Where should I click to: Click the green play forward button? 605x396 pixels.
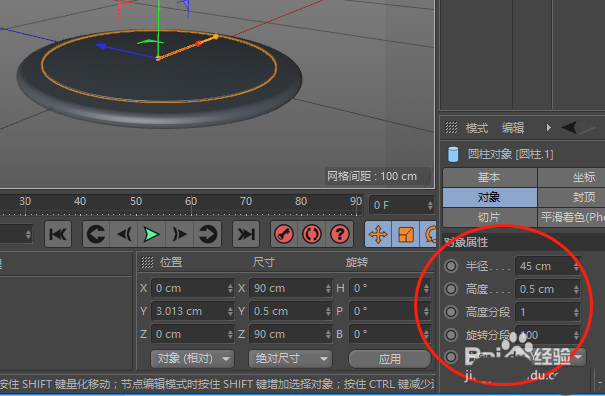(152, 234)
